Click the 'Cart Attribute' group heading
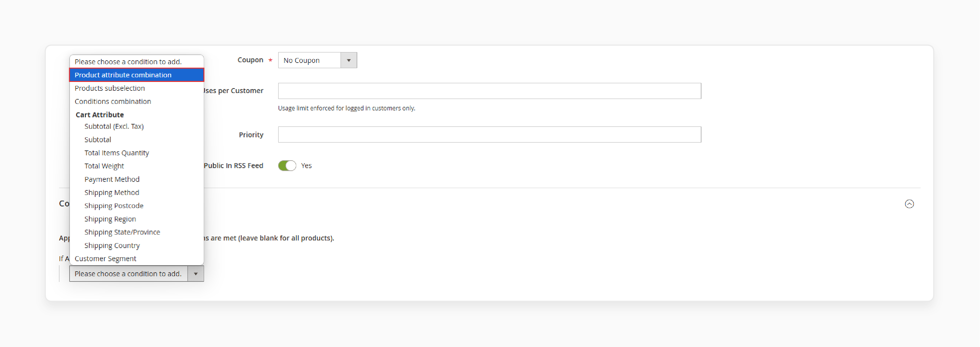 pyautogui.click(x=100, y=115)
